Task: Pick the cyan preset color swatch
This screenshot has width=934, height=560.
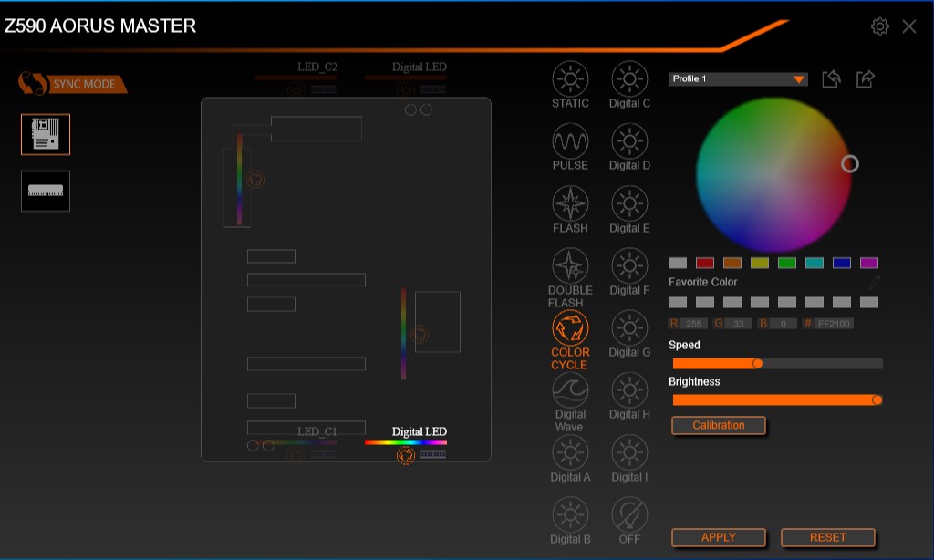Action: tap(815, 263)
